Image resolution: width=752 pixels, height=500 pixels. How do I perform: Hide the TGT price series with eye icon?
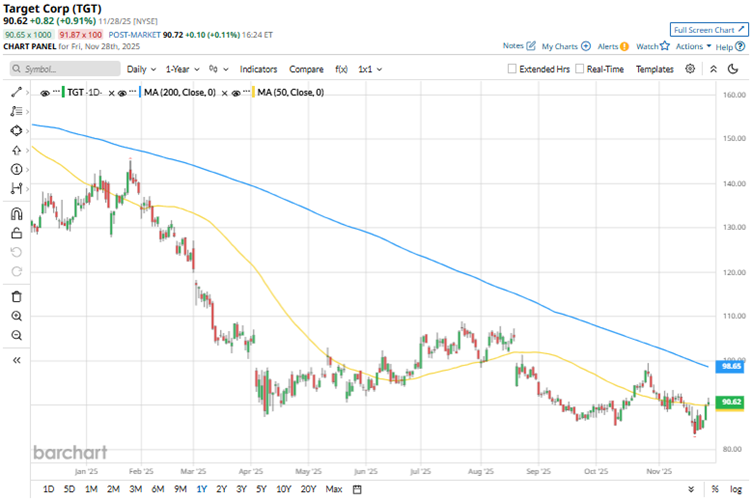(x=46, y=92)
